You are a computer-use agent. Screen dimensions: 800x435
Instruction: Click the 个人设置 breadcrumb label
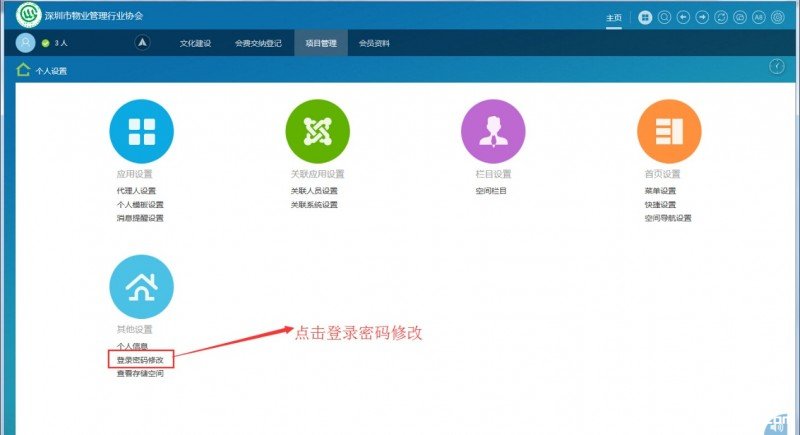[51, 71]
